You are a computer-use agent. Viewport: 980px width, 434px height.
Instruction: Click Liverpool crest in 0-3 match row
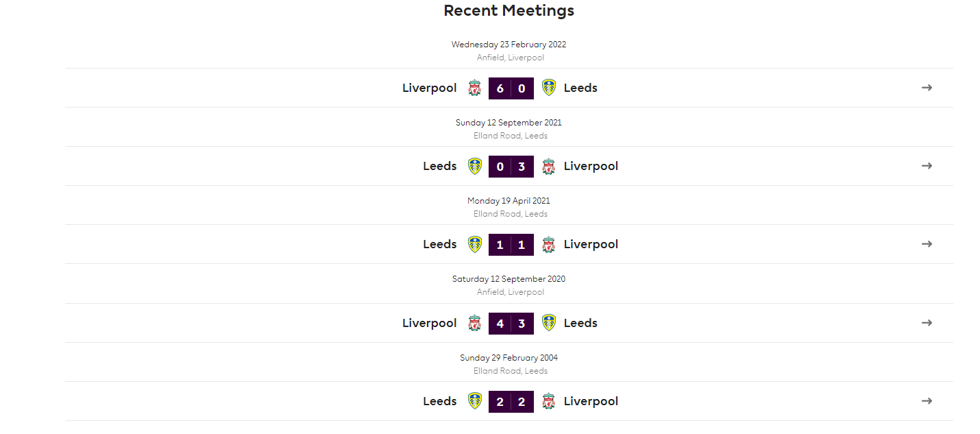coord(548,166)
